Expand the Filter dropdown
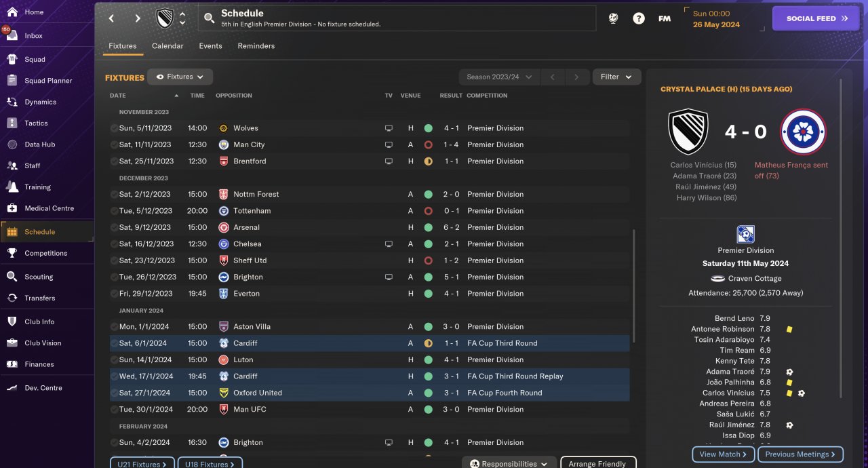 coord(616,77)
